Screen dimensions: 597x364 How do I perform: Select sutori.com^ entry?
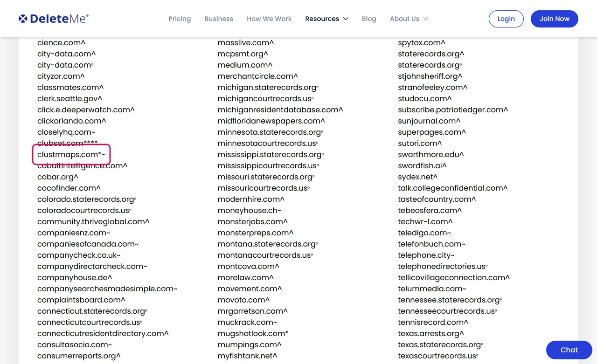pos(420,143)
